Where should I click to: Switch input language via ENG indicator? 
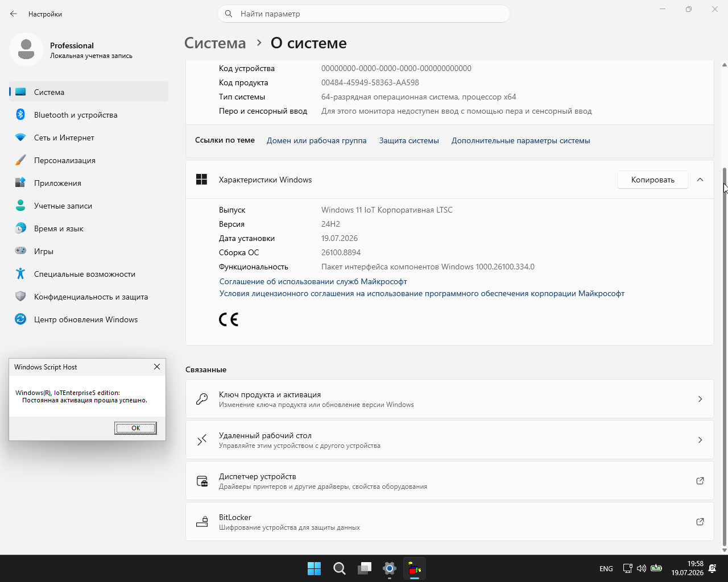click(x=606, y=568)
